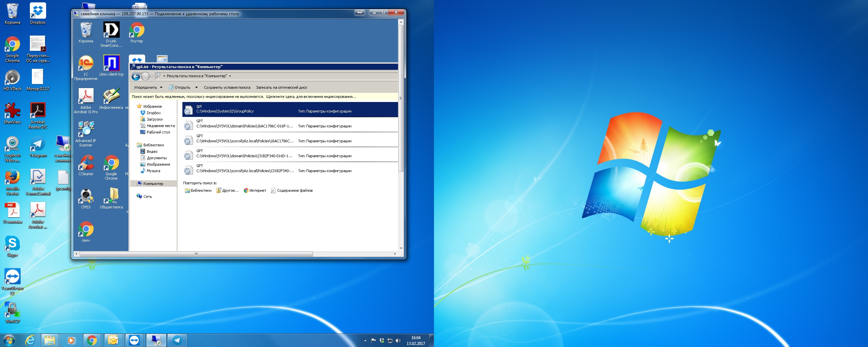The image size is (868, 347).
Task: Open Упорядочить dropdown menu
Action: [148, 87]
